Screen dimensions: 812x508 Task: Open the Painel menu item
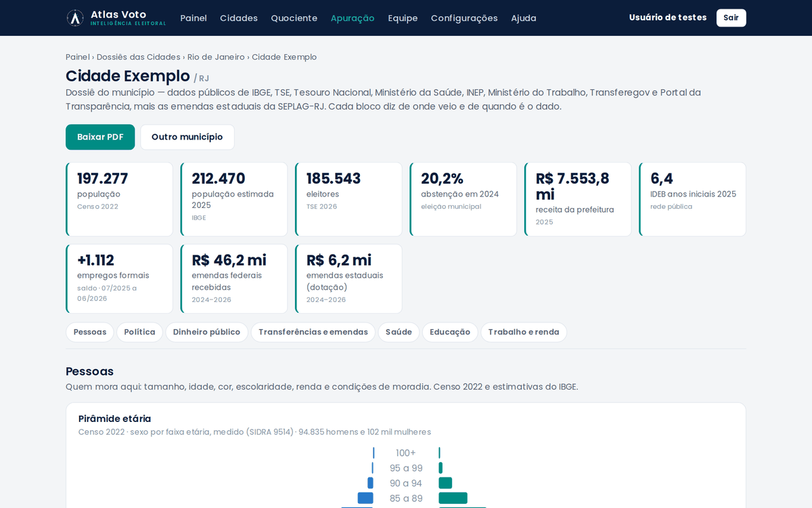point(194,18)
